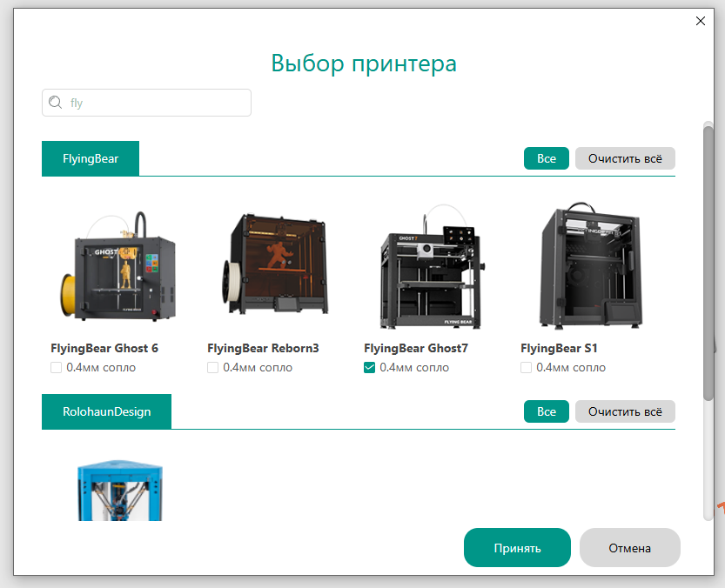Clear all RolohaunDesign selections with Очистить всё

coord(625,411)
